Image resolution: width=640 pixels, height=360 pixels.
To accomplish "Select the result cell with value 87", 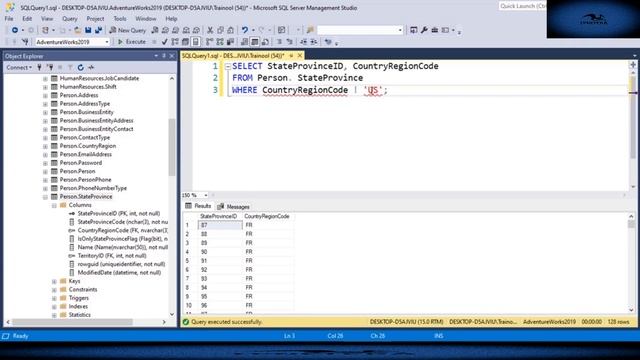I will tap(220, 225).
